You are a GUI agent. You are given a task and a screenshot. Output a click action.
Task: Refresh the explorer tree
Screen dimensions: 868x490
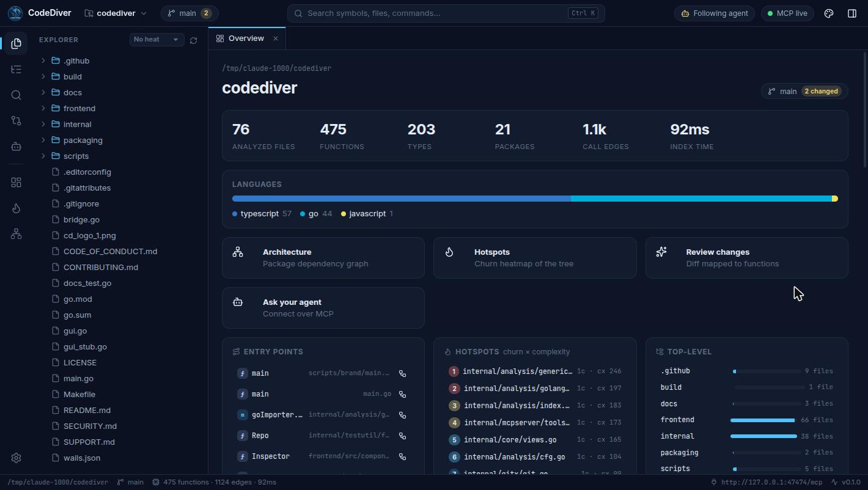[x=193, y=40]
